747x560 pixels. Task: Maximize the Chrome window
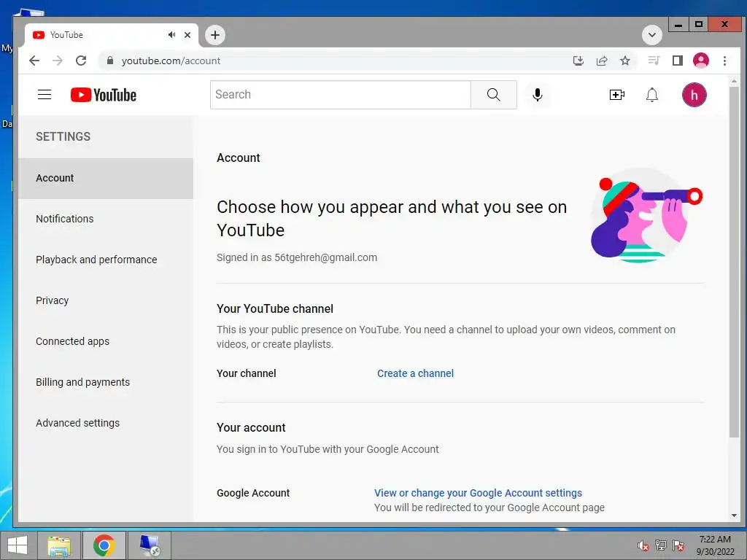tap(698, 24)
